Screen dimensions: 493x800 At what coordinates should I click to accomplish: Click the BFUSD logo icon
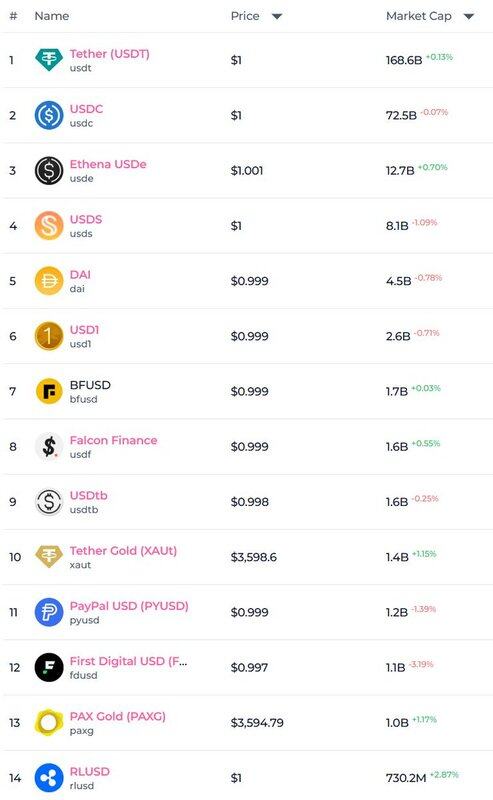[49, 391]
